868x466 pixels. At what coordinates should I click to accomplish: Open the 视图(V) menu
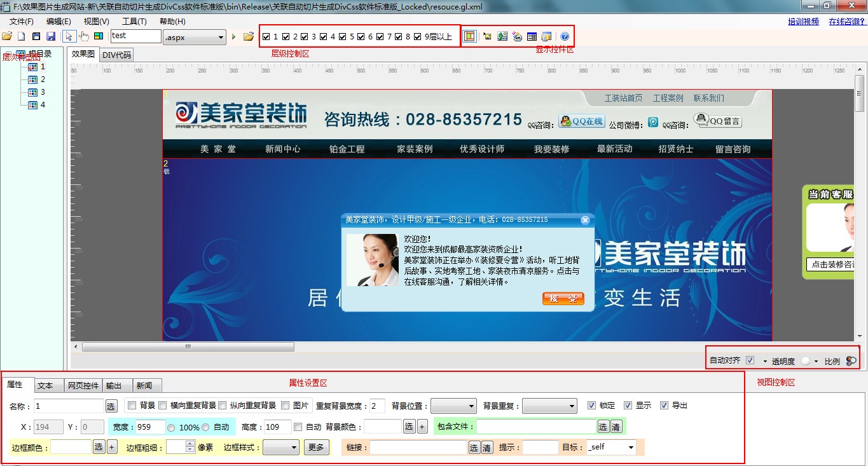click(x=96, y=22)
